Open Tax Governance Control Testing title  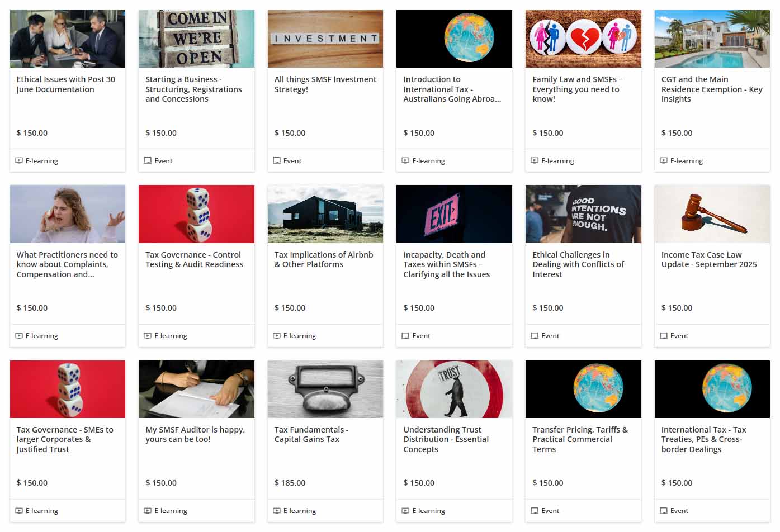tap(194, 260)
